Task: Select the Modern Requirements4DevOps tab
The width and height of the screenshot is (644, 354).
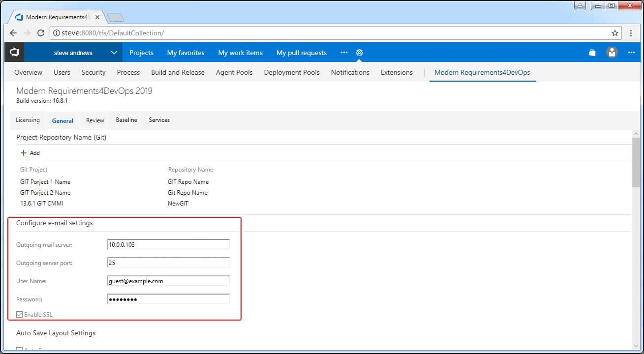Action: pos(482,72)
